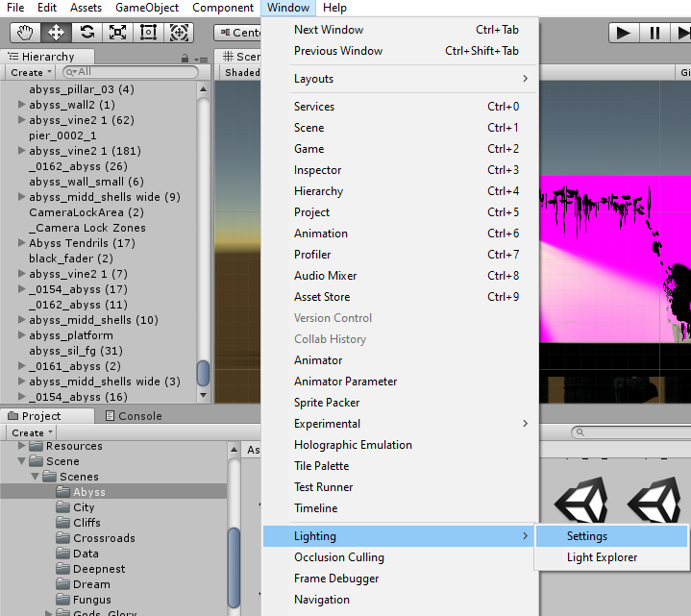Choose Frame Debugger menu entry
691x616 pixels.
[400, 579]
